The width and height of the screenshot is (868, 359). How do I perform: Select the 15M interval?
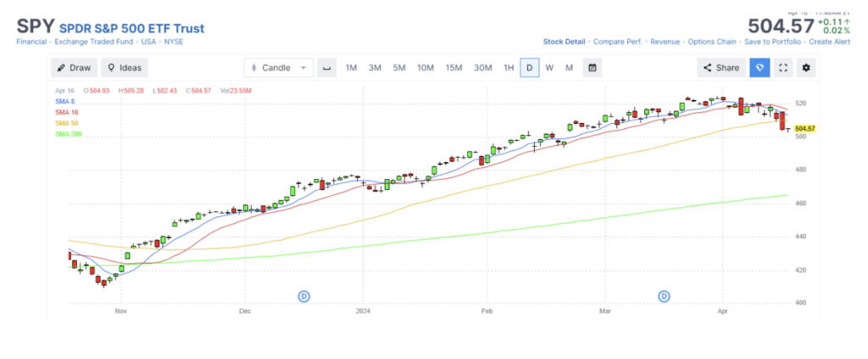click(x=453, y=68)
